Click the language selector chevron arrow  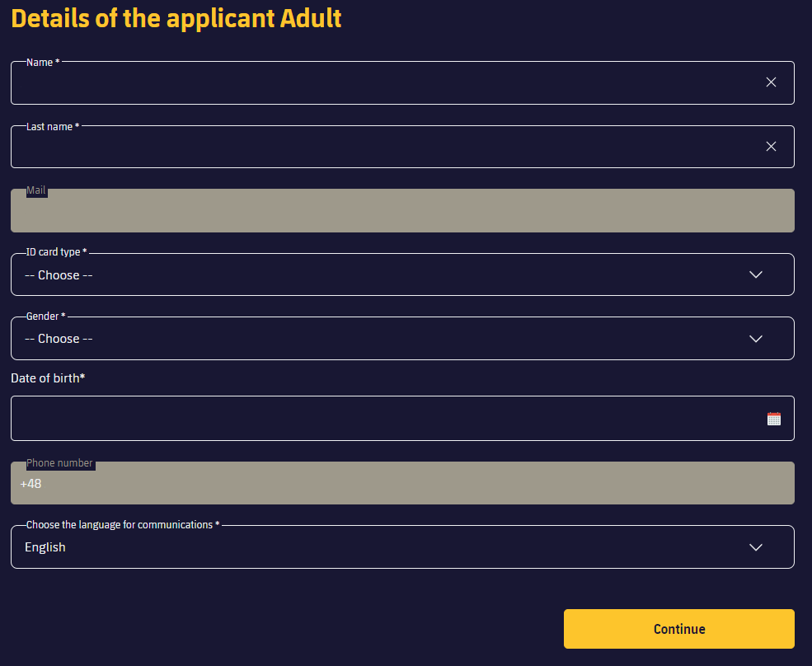pos(756,547)
